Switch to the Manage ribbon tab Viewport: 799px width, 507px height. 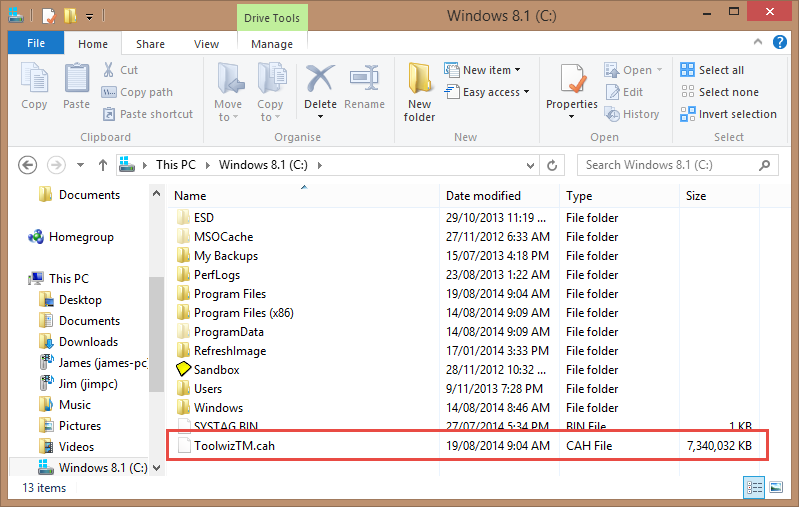[x=272, y=44]
